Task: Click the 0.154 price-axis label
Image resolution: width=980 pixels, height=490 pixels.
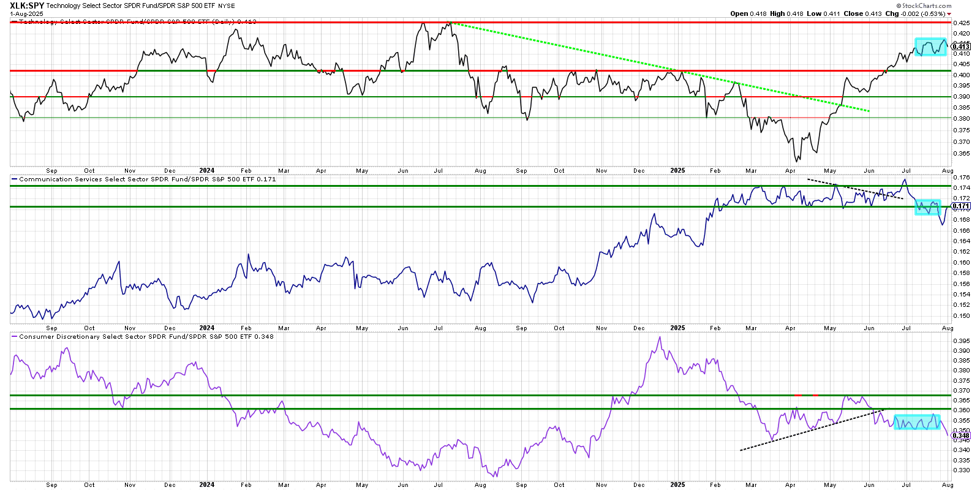Action: [x=961, y=295]
